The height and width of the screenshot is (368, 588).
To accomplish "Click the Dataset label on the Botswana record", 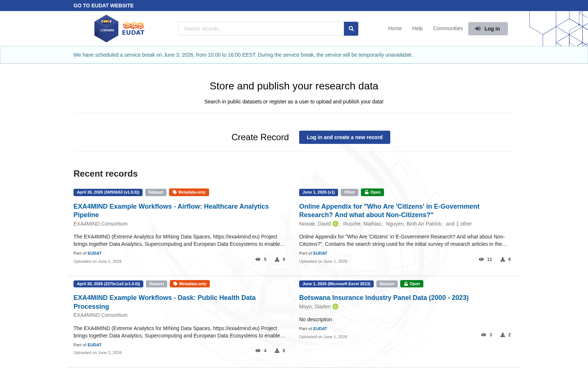I will (x=387, y=284).
